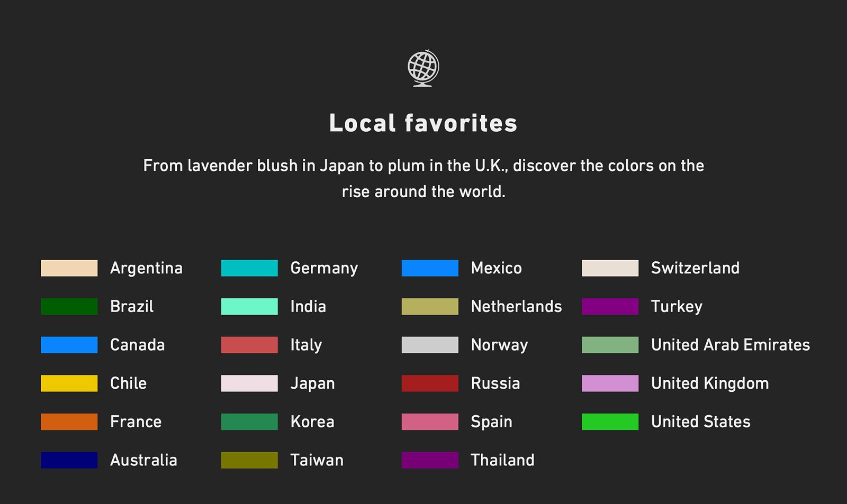Pick the Taiwan olive swatch
Viewport: 847px width, 504px height.
click(x=249, y=460)
